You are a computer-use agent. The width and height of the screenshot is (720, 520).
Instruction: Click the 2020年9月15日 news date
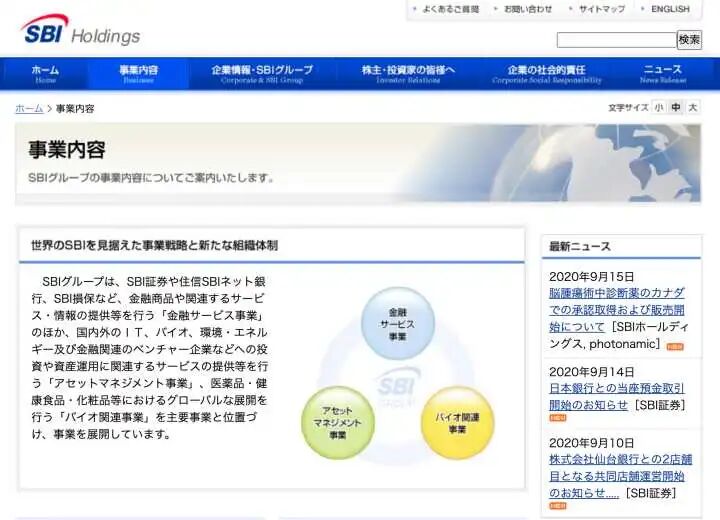click(x=591, y=277)
